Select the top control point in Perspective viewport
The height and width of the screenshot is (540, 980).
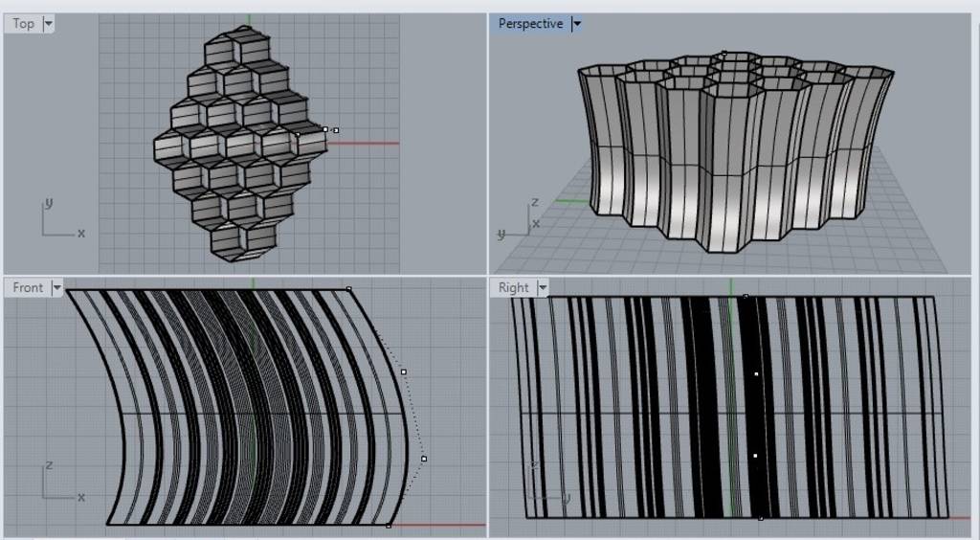tap(724, 53)
